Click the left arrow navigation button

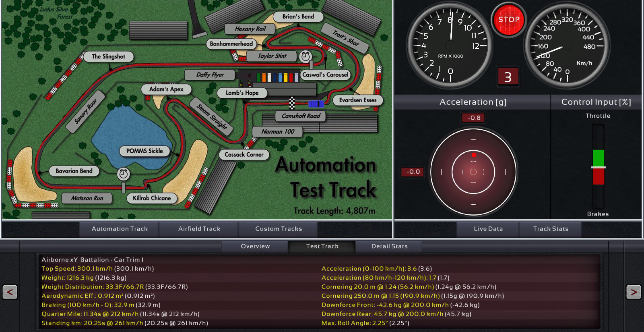pyautogui.click(x=10, y=292)
